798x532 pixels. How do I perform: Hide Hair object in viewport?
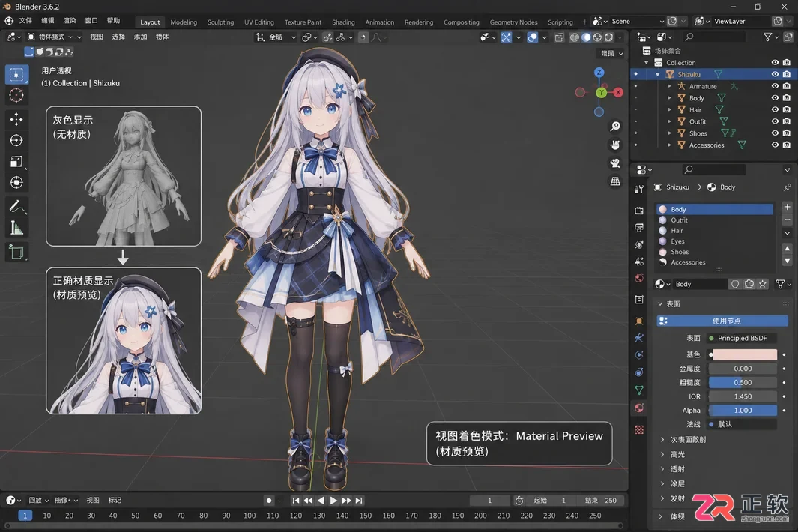(x=775, y=109)
